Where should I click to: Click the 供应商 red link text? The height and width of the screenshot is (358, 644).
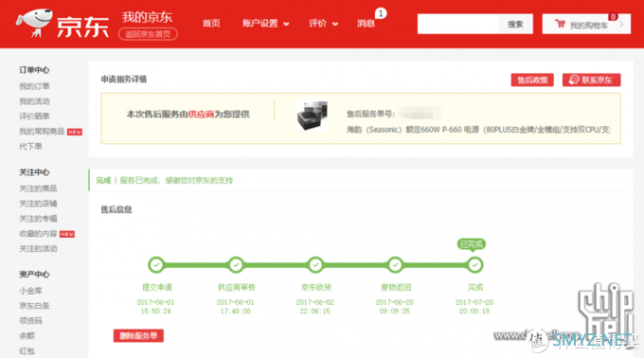[x=201, y=115]
